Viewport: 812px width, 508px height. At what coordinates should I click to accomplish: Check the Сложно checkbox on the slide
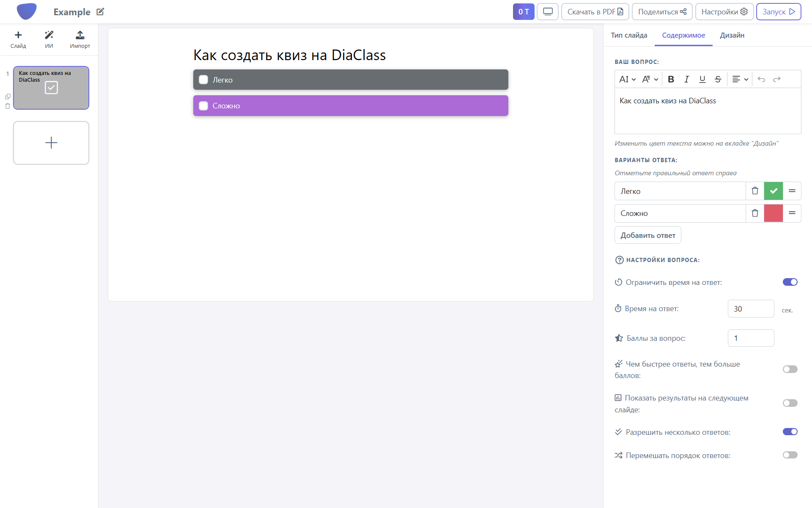pyautogui.click(x=203, y=106)
